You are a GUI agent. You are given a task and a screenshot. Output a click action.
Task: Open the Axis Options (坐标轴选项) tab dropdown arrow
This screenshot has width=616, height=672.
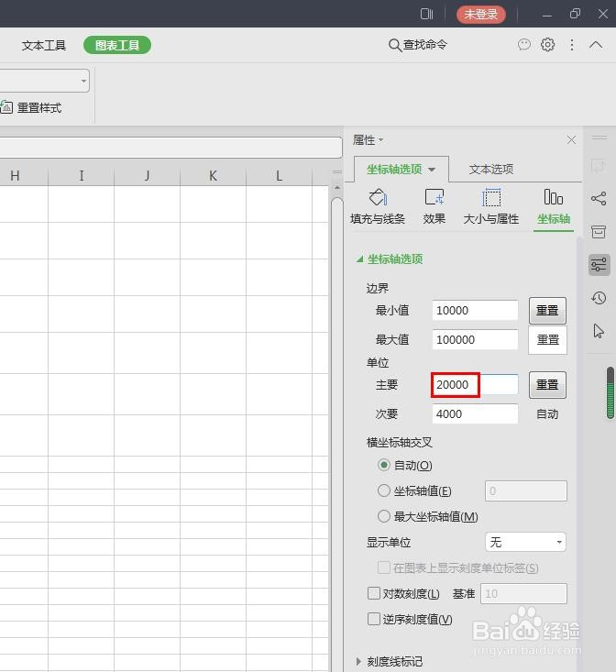[x=432, y=170]
